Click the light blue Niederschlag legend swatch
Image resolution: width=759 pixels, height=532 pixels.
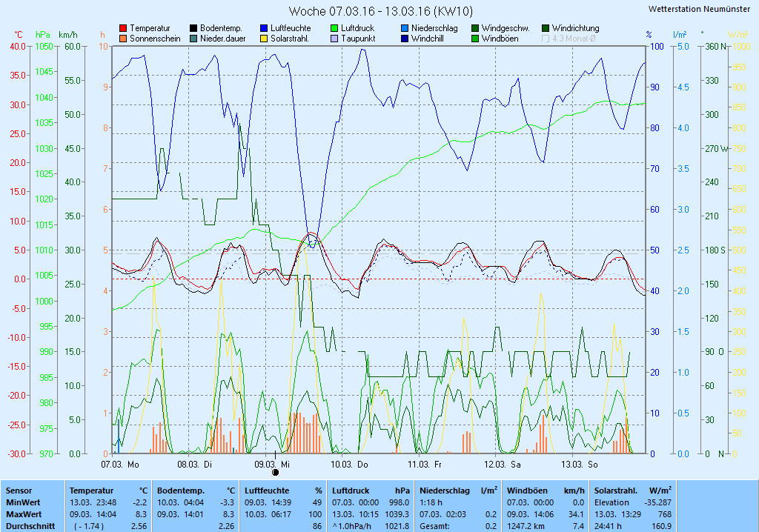click(x=405, y=29)
